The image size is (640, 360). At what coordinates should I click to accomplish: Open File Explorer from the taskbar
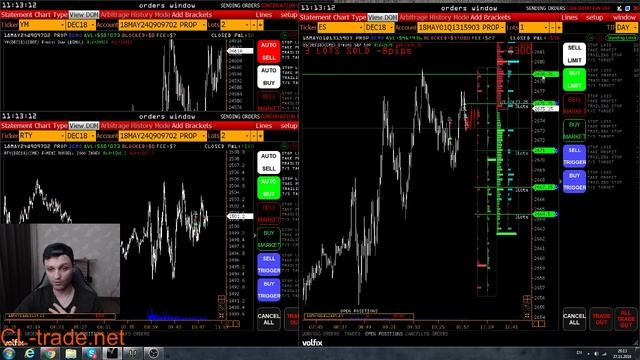coord(71,353)
